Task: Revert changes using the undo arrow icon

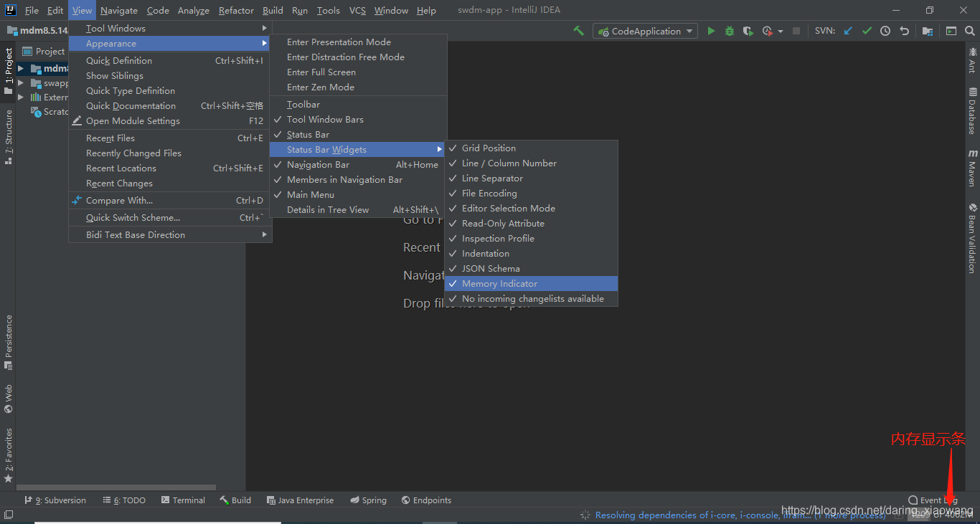Action: pos(904,31)
